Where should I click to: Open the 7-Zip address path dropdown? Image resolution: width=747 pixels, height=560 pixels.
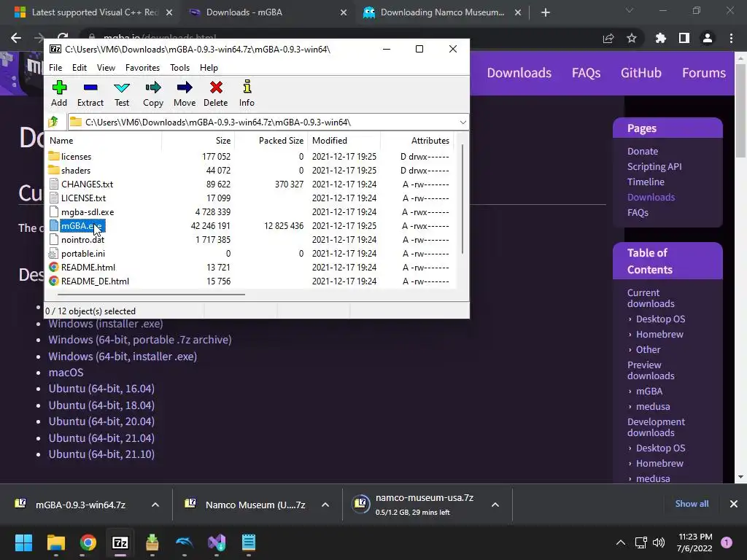[x=462, y=122]
